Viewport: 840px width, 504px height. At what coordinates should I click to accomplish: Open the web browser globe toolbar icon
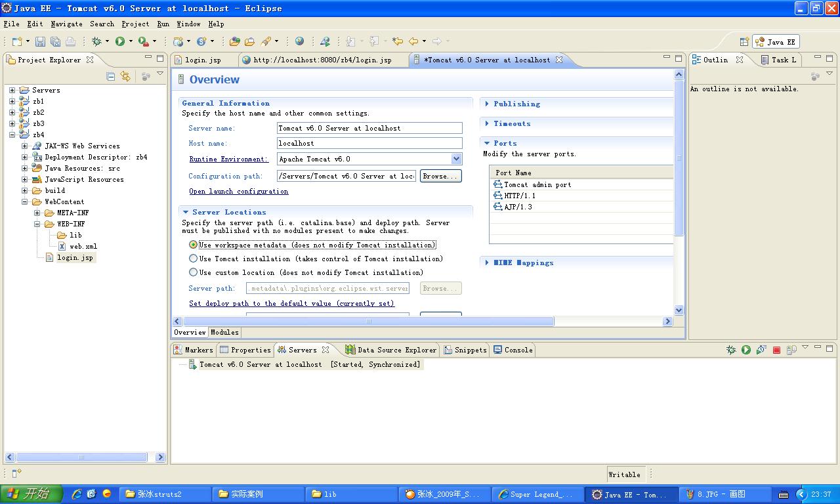[299, 41]
